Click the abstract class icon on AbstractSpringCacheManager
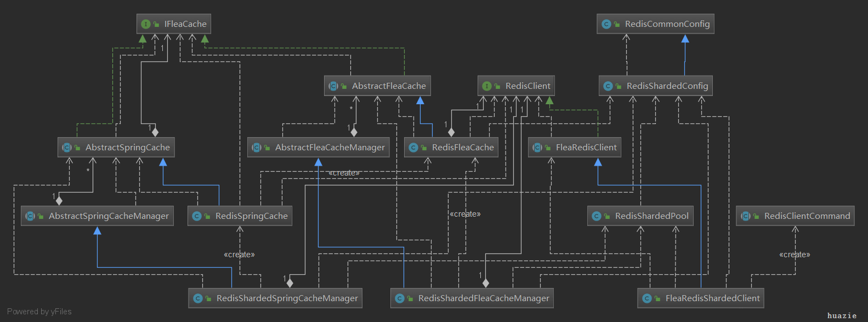Image resolution: width=868 pixels, height=322 pixels. point(30,216)
